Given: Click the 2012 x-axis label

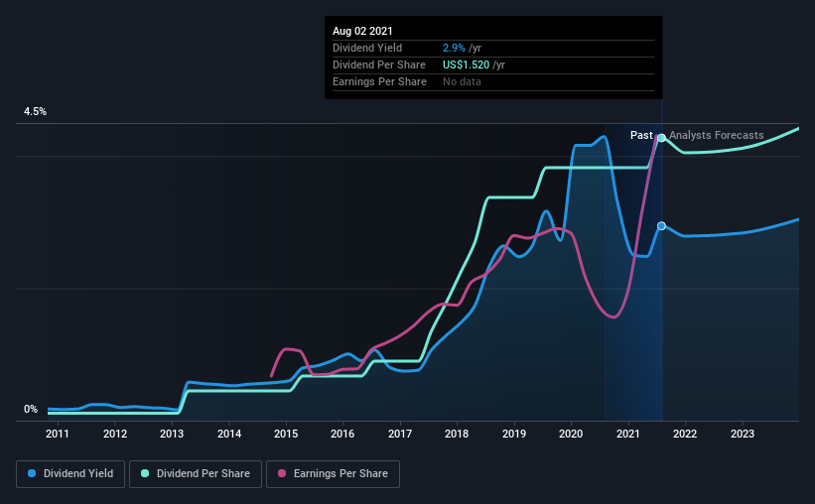Looking at the screenshot, I should [x=115, y=434].
